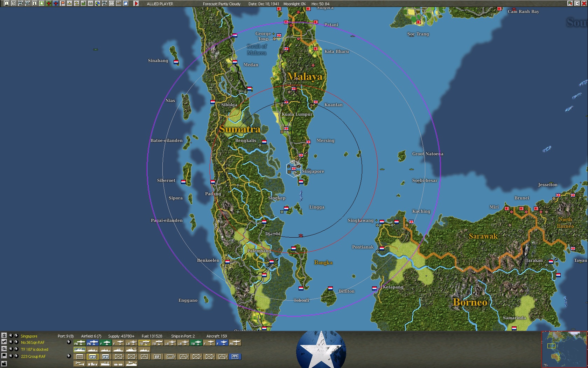The image size is (588, 368).
Task: Open the info 'i' icon in top toolbar
Action: (35, 4)
